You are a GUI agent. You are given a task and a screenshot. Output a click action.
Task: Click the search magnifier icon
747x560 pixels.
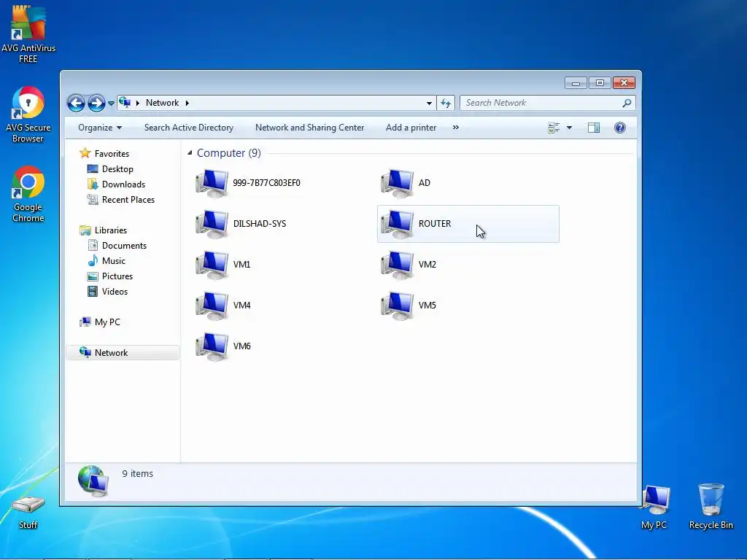pos(627,103)
